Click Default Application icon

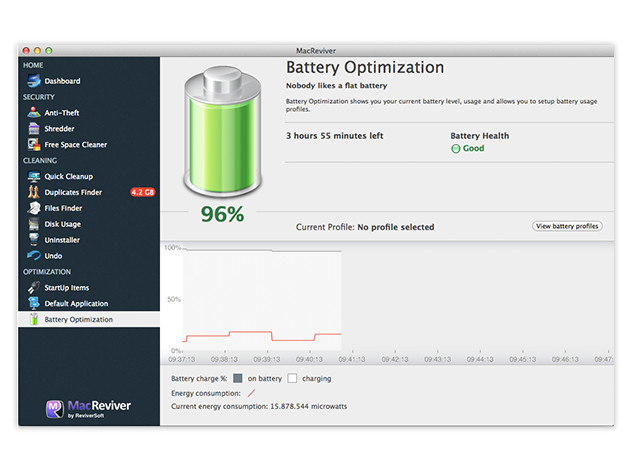pyautogui.click(x=34, y=303)
